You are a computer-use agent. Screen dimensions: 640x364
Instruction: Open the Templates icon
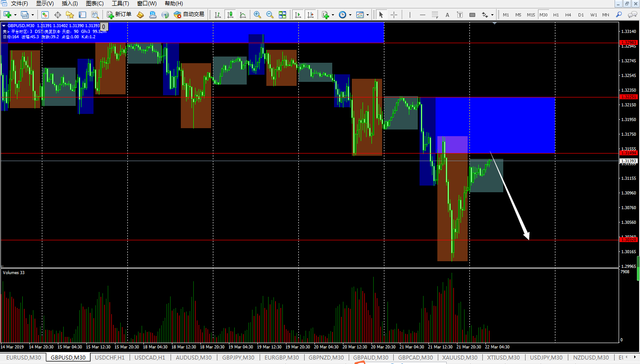(360, 15)
